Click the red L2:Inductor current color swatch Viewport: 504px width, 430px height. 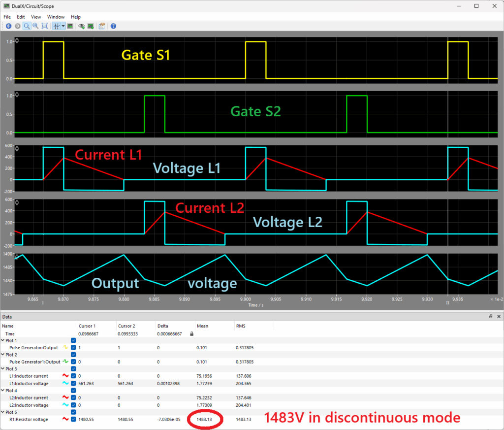click(65, 397)
